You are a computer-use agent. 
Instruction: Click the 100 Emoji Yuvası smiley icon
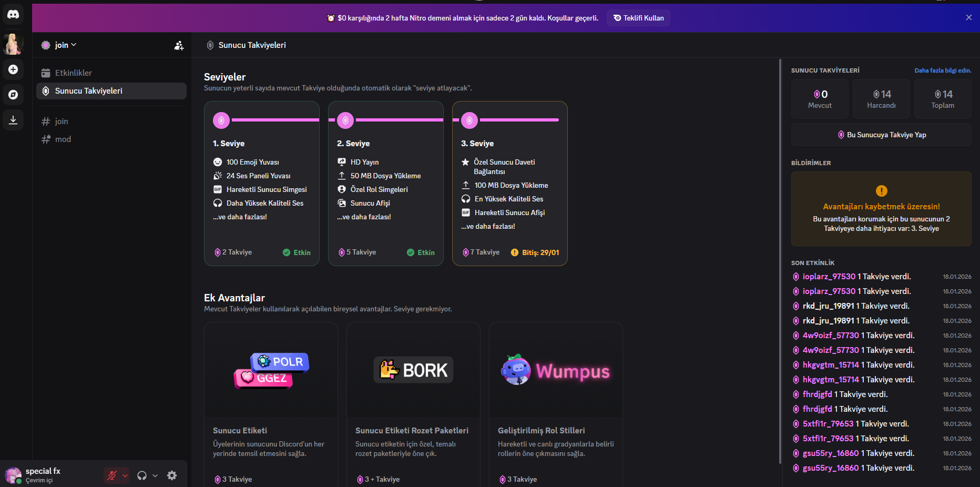coord(218,162)
